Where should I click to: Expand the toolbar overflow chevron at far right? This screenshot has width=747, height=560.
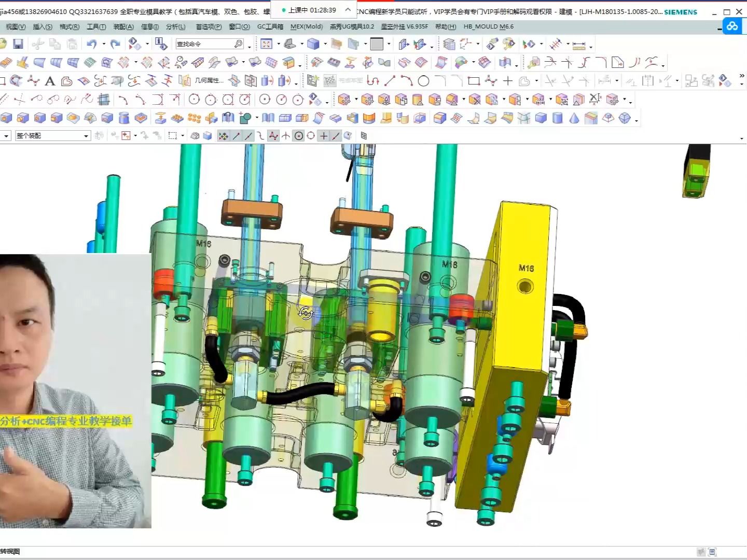[x=742, y=76]
